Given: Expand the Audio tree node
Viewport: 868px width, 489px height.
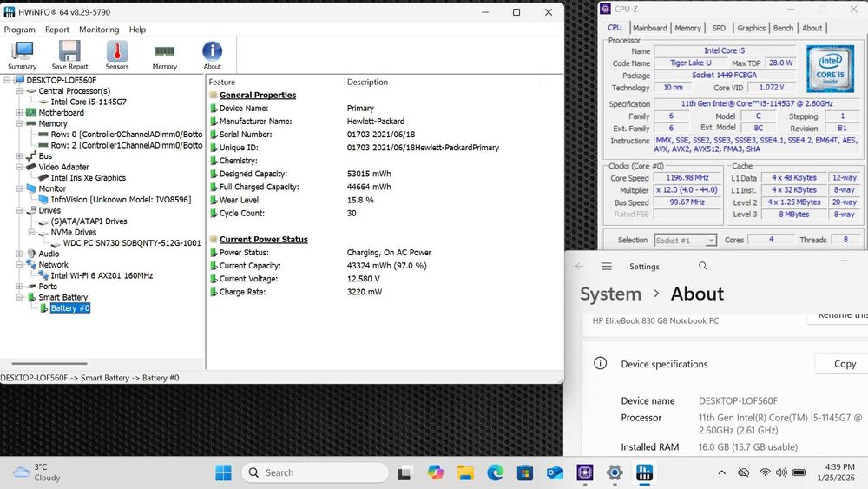Looking at the screenshot, I should tap(19, 254).
